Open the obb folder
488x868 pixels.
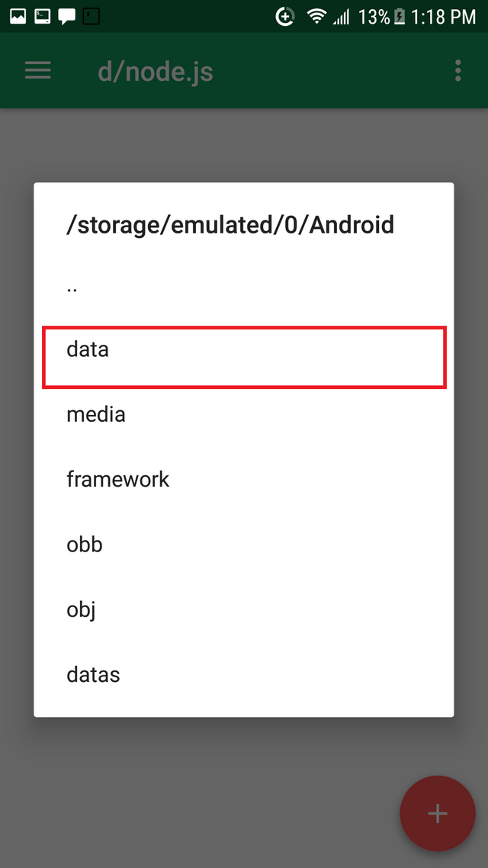click(243, 545)
